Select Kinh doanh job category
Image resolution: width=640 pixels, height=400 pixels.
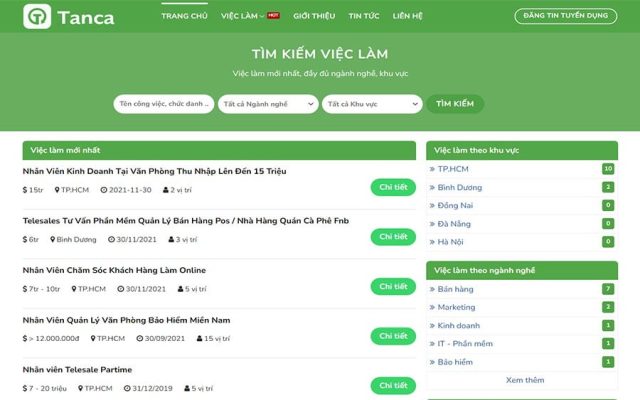coord(459,325)
